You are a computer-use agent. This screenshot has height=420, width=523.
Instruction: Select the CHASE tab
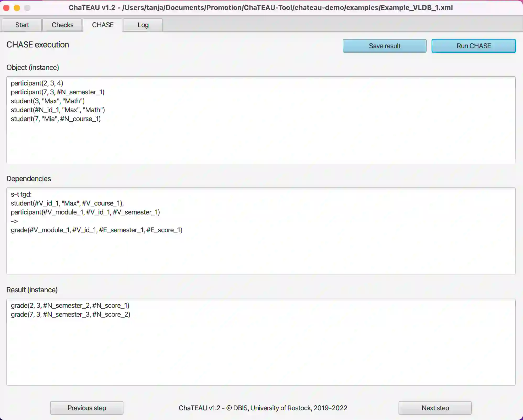[103, 25]
